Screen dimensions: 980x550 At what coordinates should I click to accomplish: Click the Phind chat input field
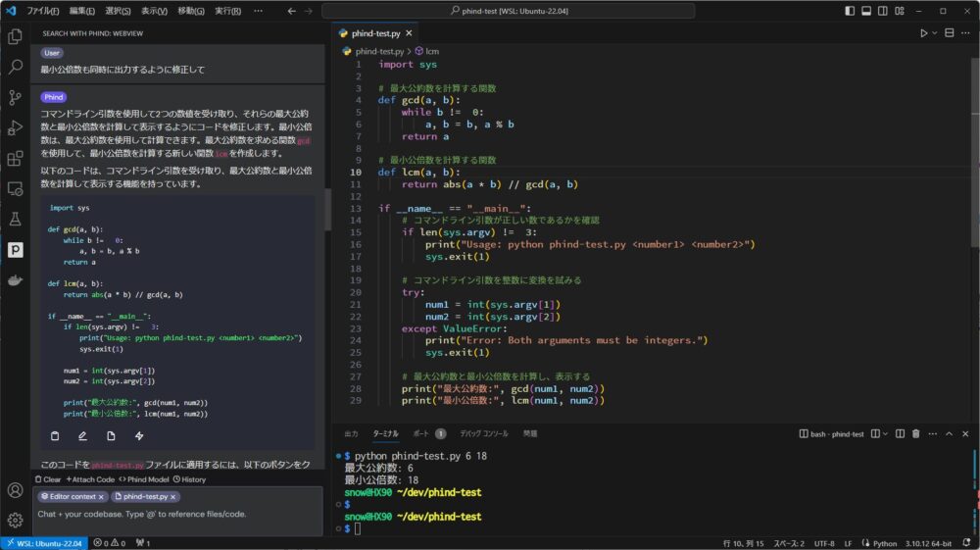coord(177,515)
